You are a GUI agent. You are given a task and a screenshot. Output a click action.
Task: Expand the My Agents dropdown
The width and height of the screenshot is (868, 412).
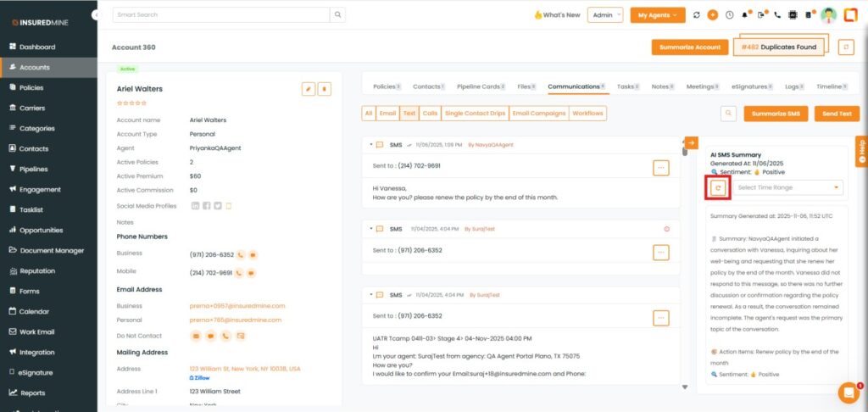pyautogui.click(x=657, y=15)
